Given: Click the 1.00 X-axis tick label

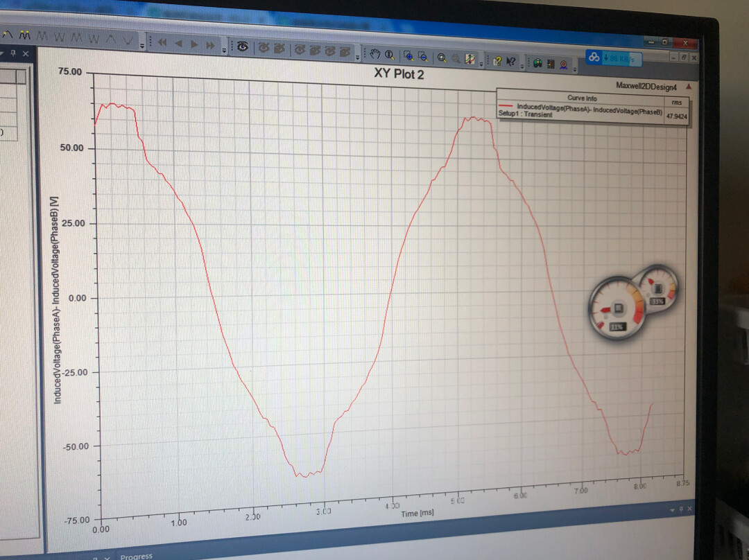Looking at the screenshot, I should (x=179, y=523).
